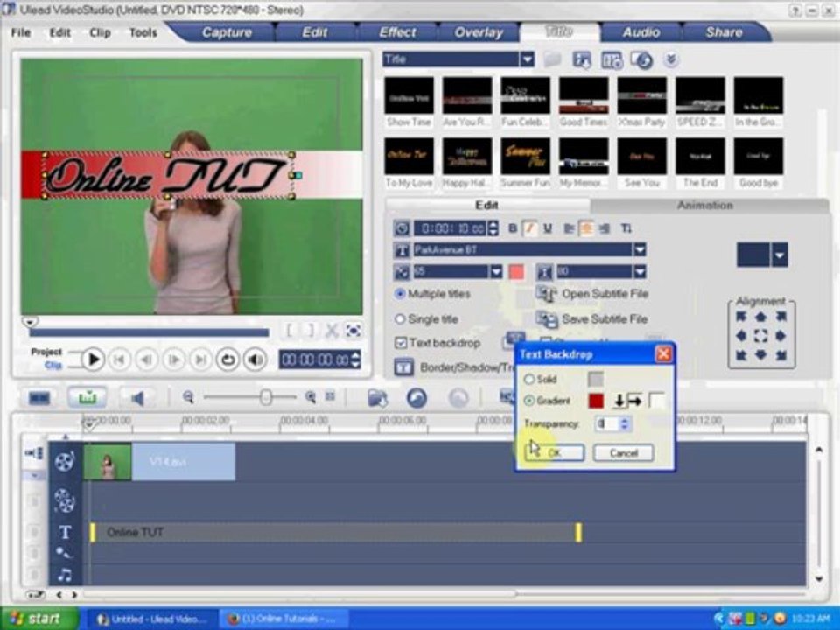This screenshot has height=630, width=840.
Task: Select the overlay track icon
Action: (x=64, y=500)
